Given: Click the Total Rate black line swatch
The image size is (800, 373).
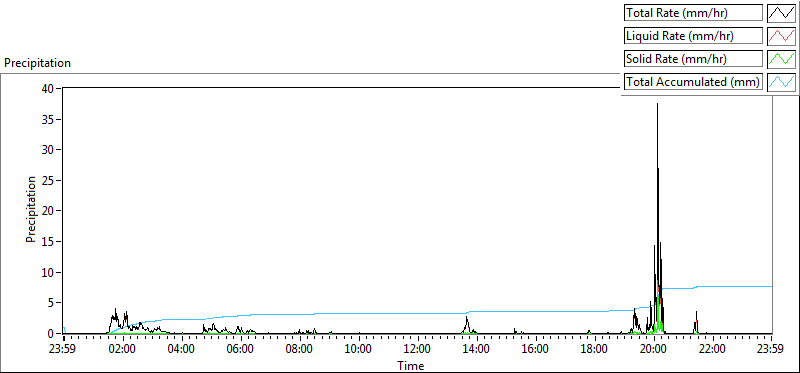Looking at the screenshot, I should pos(781,12).
